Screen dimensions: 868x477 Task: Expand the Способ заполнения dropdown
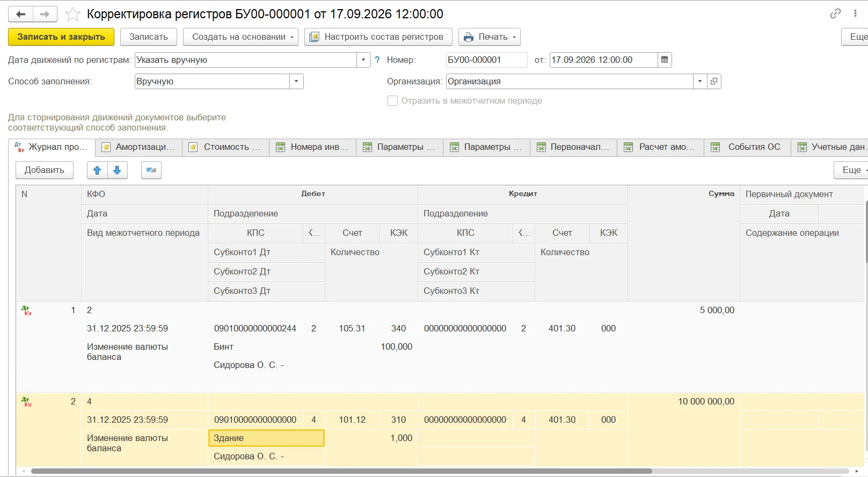(x=296, y=82)
